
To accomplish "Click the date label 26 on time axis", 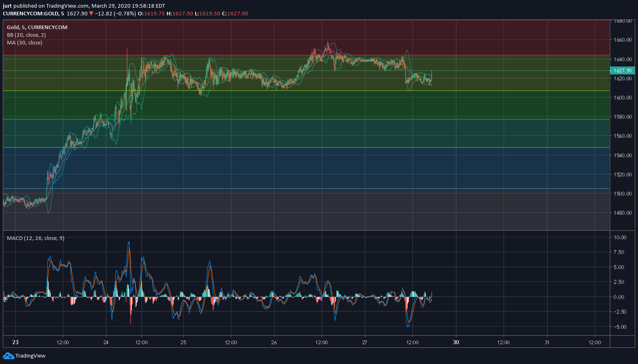I will click(274, 342).
